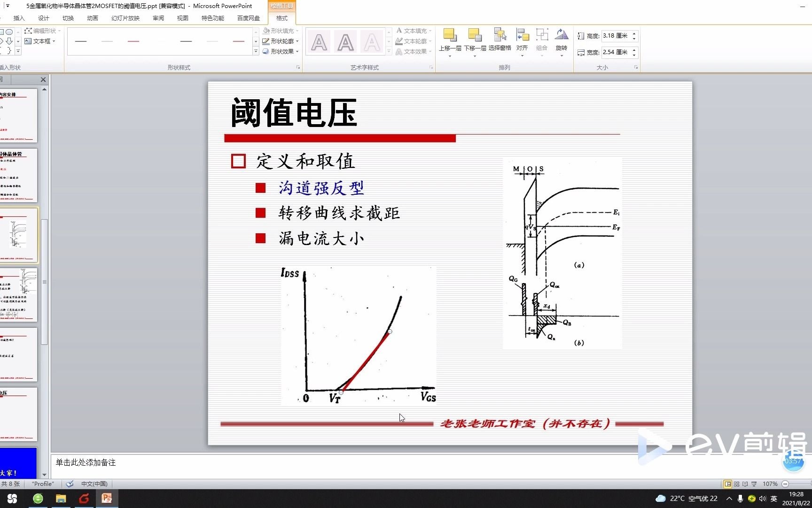Click the Rotate (旋转) icon

[562, 35]
